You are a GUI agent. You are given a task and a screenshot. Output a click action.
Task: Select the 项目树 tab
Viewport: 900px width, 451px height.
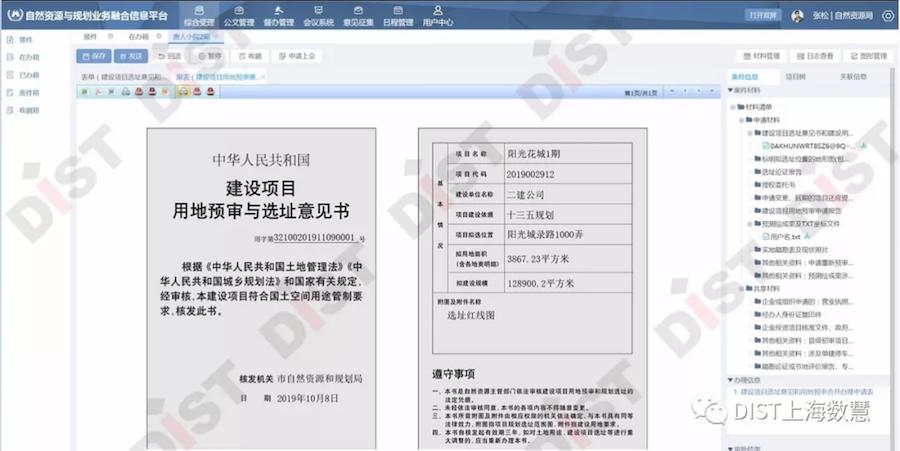795,76
